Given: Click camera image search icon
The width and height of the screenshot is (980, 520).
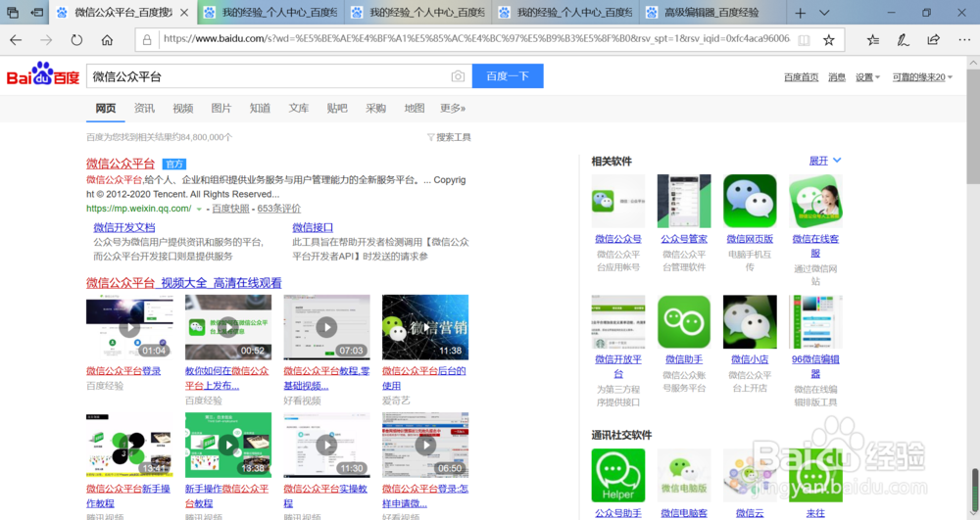Looking at the screenshot, I should (x=458, y=76).
